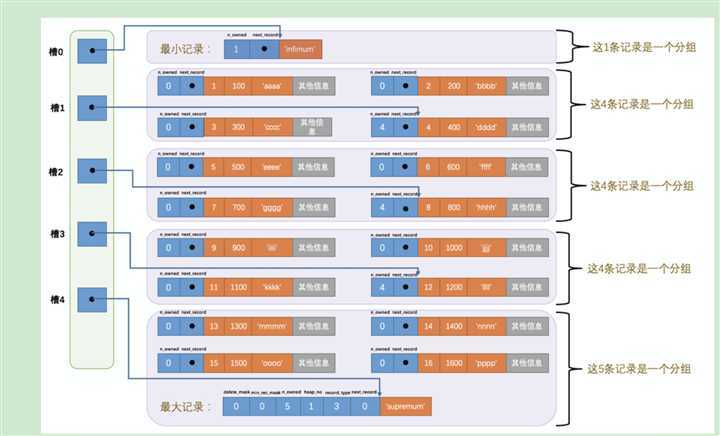The height and width of the screenshot is (436, 720).
Task: Click the 槽4 slot label
Action: pyautogui.click(x=57, y=300)
